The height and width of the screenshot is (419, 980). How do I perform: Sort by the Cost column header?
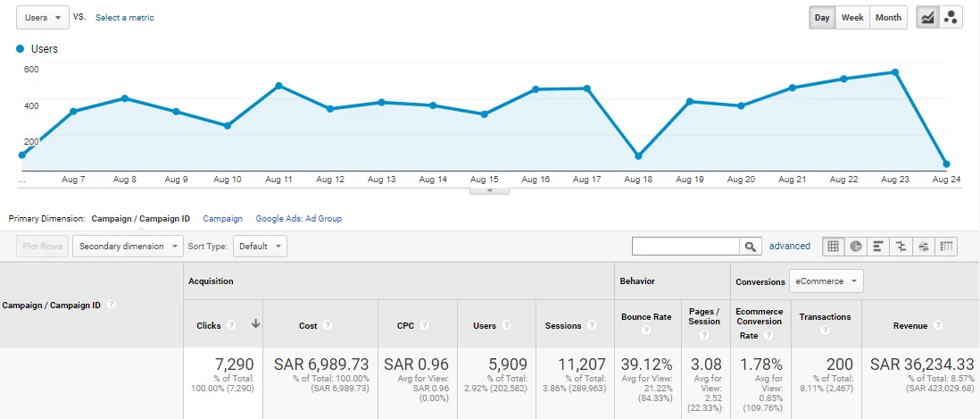[x=308, y=325]
